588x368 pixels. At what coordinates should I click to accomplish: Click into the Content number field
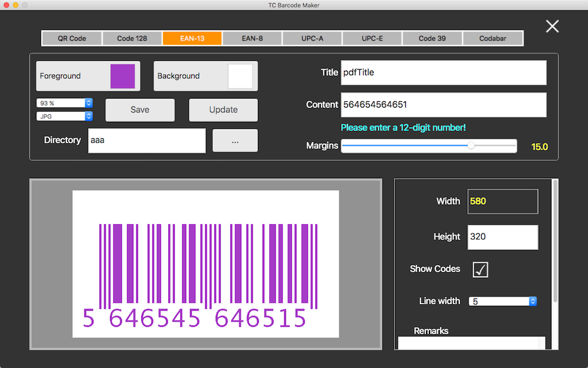tap(443, 105)
